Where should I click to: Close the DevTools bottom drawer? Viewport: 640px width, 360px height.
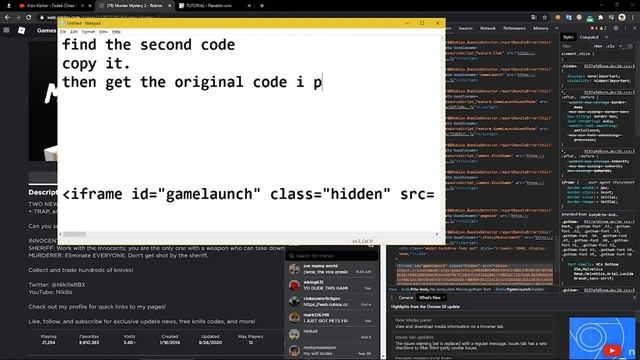[x=634, y=298]
